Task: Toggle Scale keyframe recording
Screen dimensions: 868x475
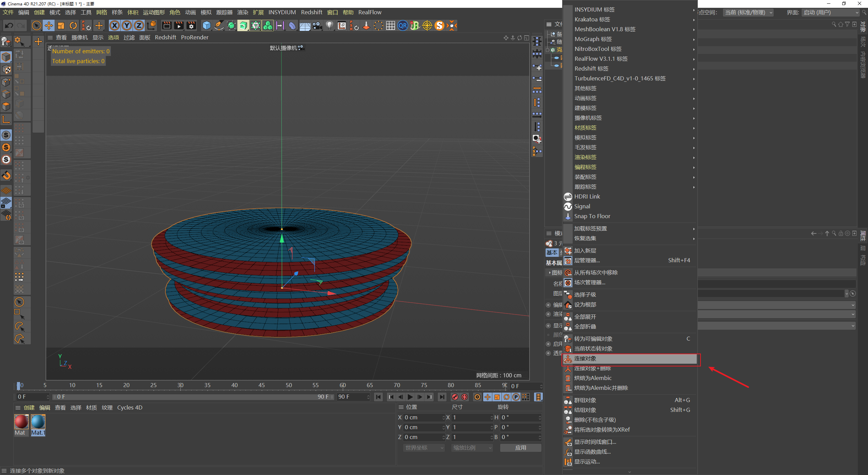Action: click(x=497, y=397)
